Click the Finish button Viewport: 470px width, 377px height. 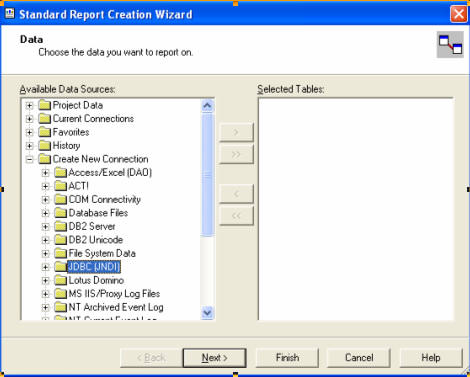pyautogui.click(x=287, y=358)
